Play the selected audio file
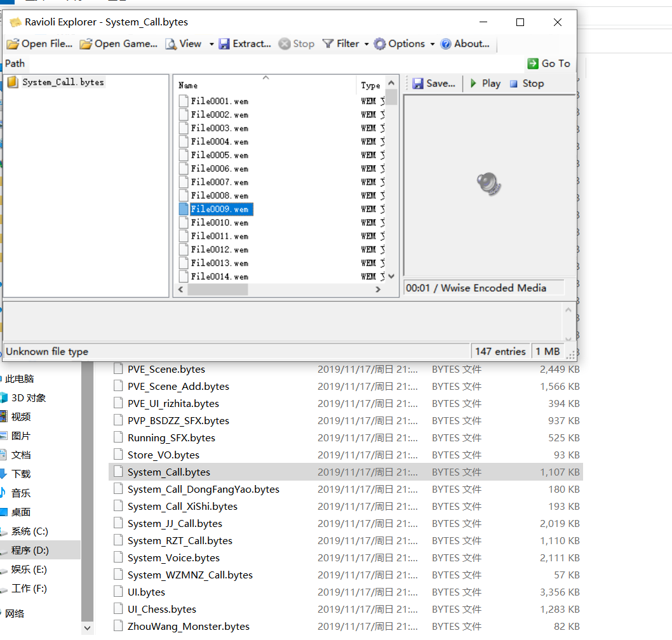The width and height of the screenshot is (672, 640). click(485, 84)
